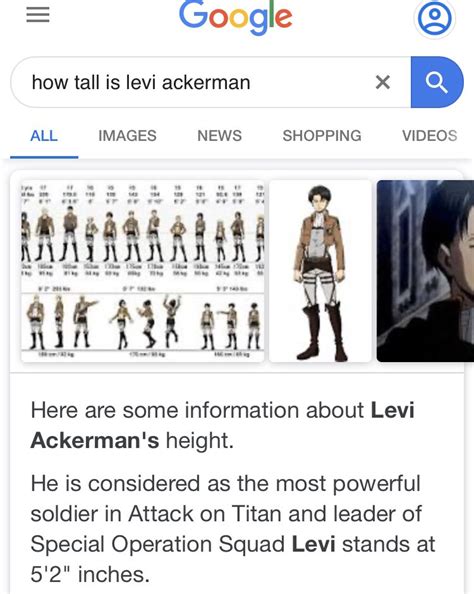The width and height of the screenshot is (474, 594).
Task: Click the bottom row of posing characters in chart
Action: pos(142,323)
